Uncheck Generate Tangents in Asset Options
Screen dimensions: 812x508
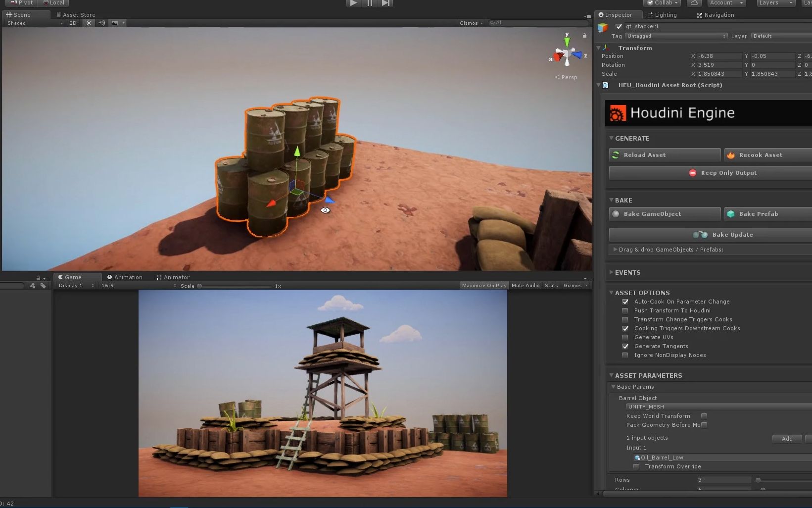(x=625, y=346)
